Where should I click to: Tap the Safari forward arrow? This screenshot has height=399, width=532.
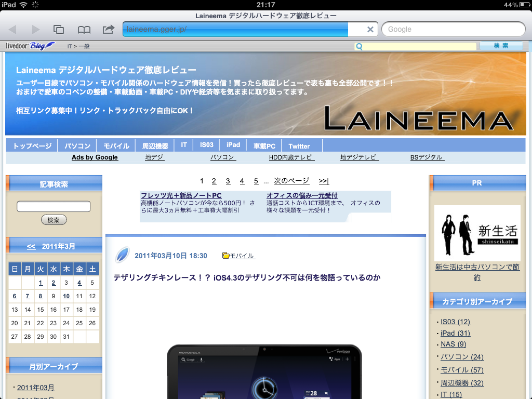tap(36, 30)
